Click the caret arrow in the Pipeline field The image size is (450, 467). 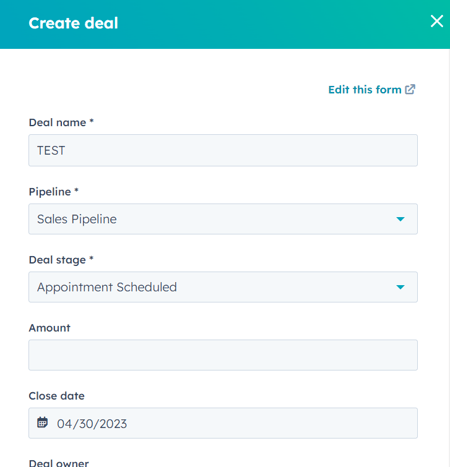[400, 219]
